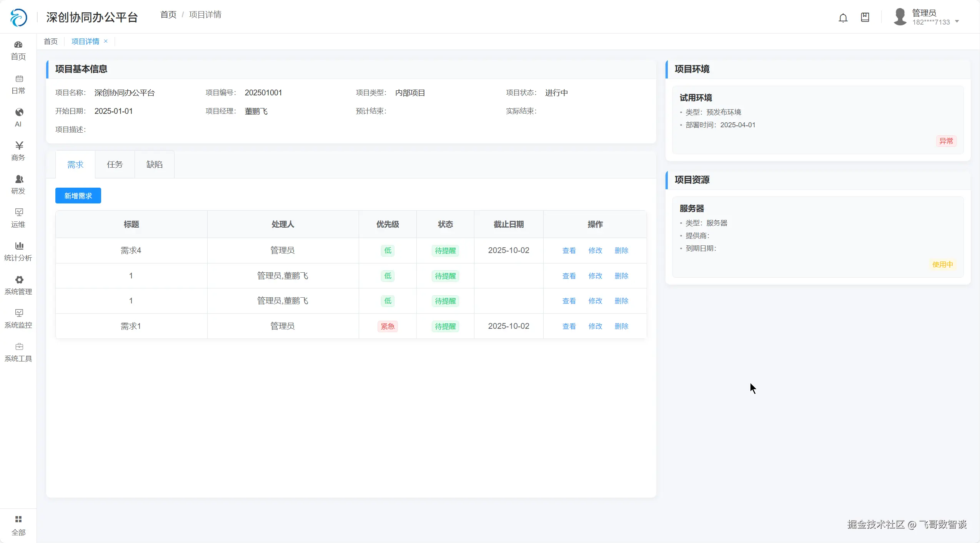Click 查看 link for 需求4 row
Viewport: 980px width, 543px height.
tap(569, 251)
